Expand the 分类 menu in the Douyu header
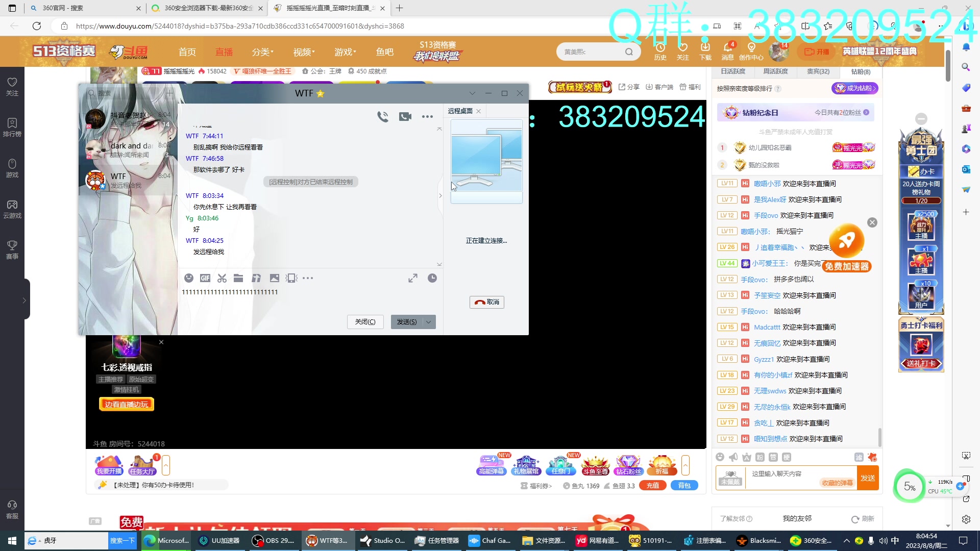 262,52
